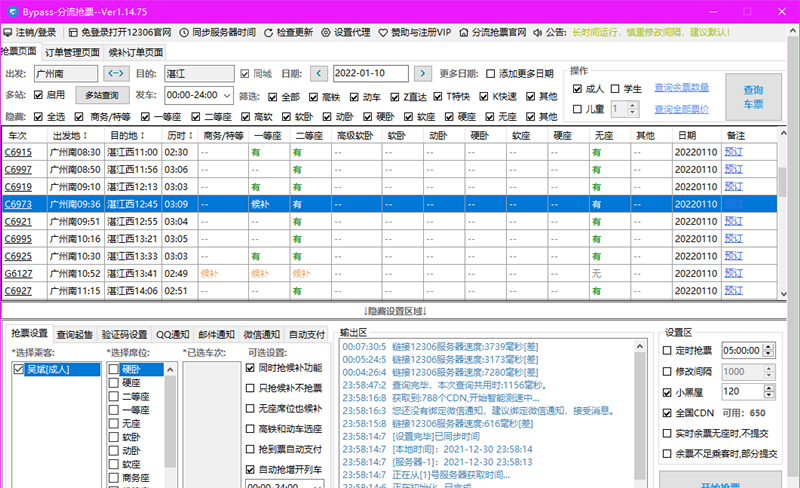Click the sponsor VIP heart icon

pos(383,33)
